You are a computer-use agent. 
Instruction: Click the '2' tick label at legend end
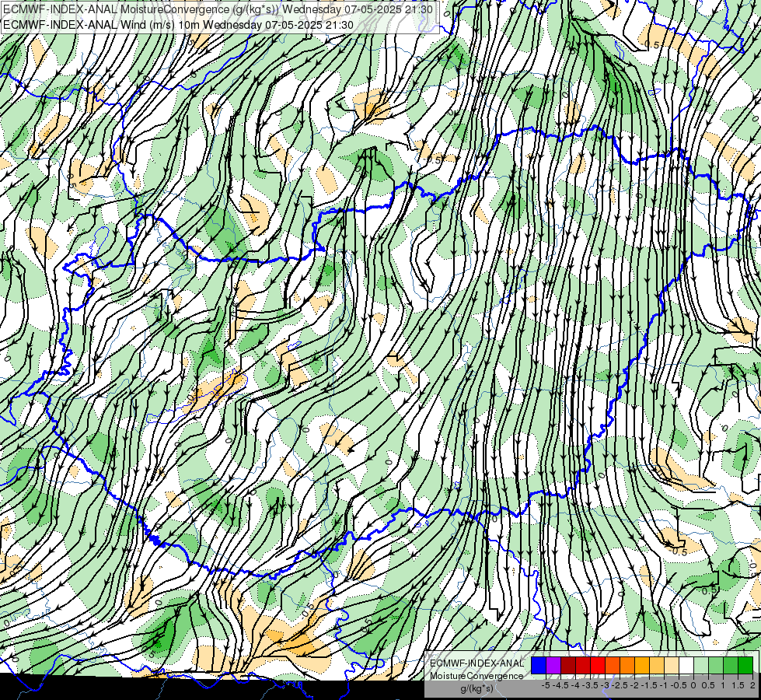(752, 685)
